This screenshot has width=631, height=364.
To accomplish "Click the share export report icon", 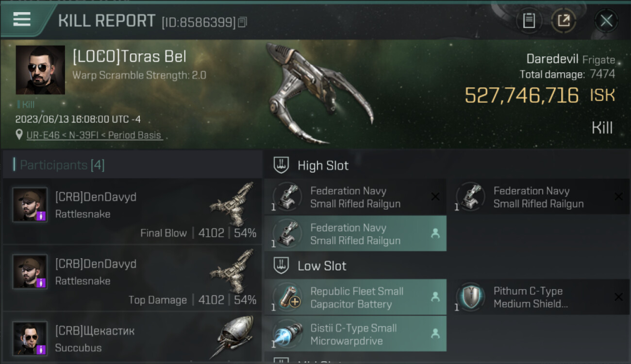I will pos(564,21).
